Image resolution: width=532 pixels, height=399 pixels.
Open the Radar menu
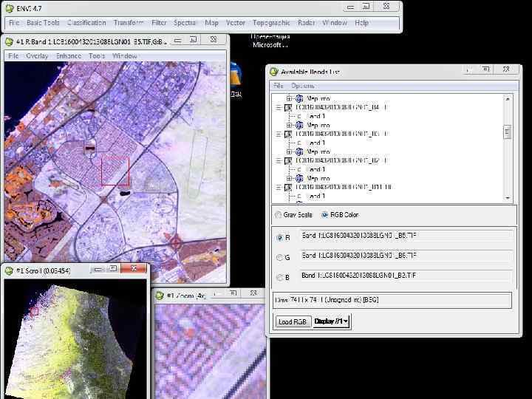(x=306, y=23)
